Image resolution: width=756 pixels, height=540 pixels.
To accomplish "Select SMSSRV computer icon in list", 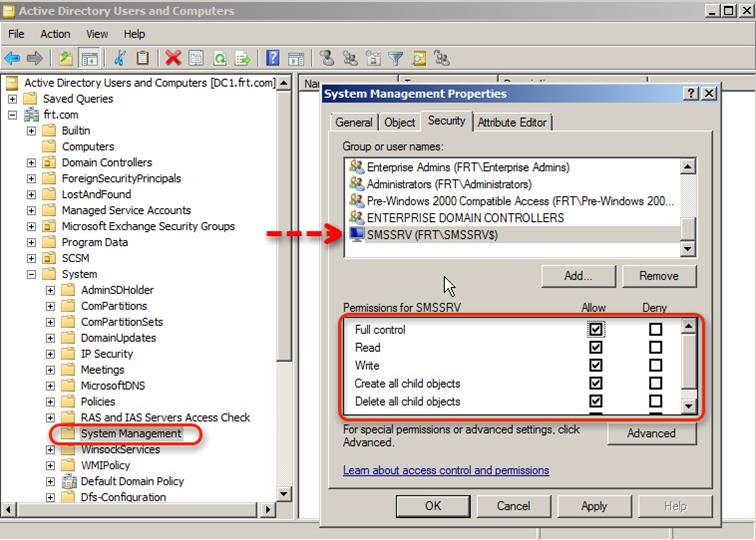I will (x=357, y=234).
